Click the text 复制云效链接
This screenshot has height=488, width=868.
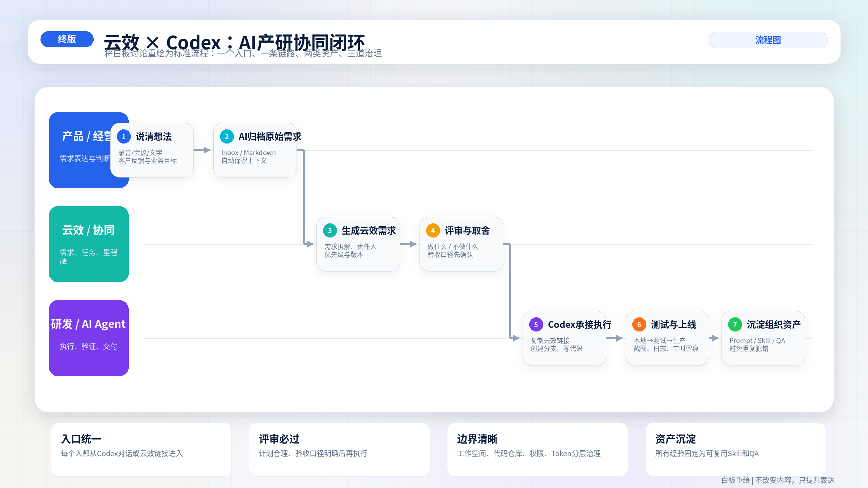(x=550, y=341)
